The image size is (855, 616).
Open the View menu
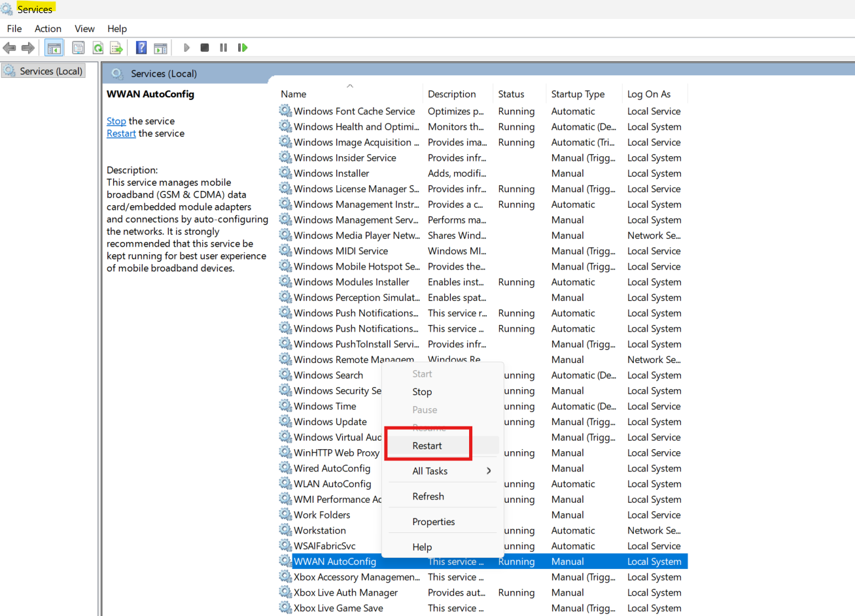tap(84, 28)
